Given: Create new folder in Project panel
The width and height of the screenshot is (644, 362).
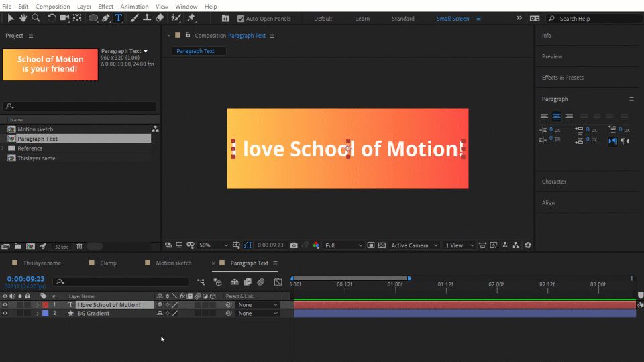Looking at the screenshot, I should coord(18,246).
